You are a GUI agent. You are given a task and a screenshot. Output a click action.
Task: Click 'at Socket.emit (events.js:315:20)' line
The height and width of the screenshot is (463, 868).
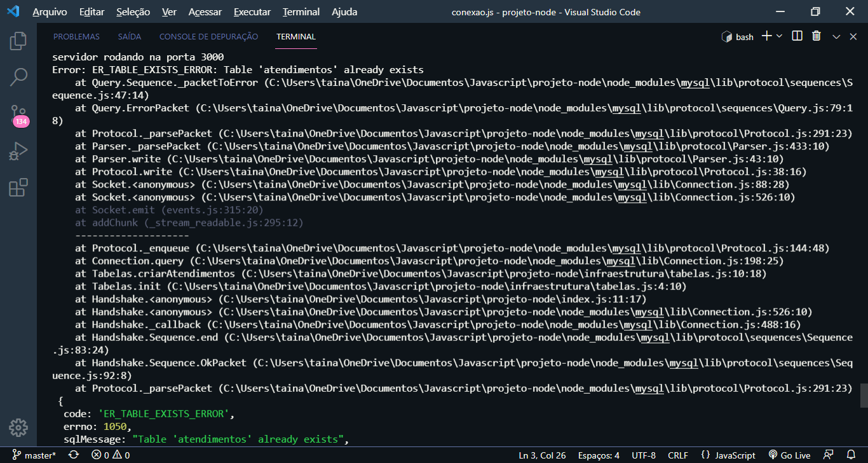tap(169, 210)
